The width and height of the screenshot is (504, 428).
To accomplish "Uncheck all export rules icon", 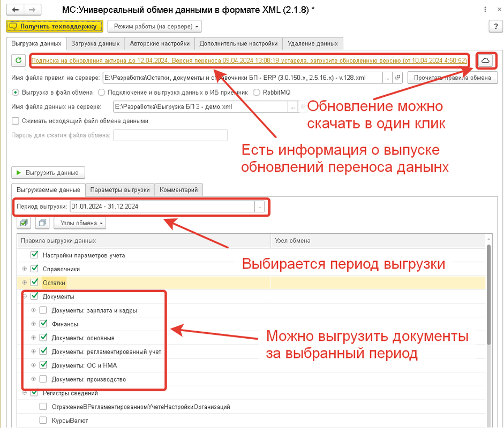I will pos(42,223).
